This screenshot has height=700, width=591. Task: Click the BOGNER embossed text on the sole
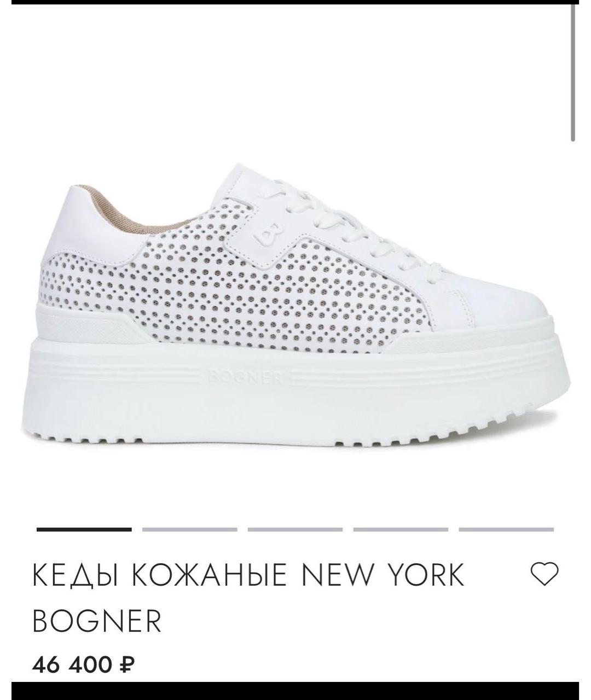(x=245, y=377)
